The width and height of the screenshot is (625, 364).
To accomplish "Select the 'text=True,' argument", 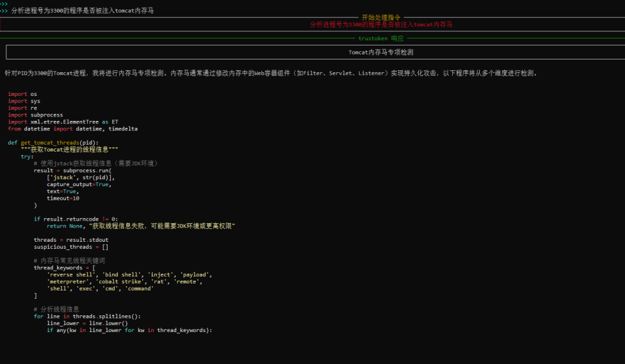I will [x=63, y=191].
